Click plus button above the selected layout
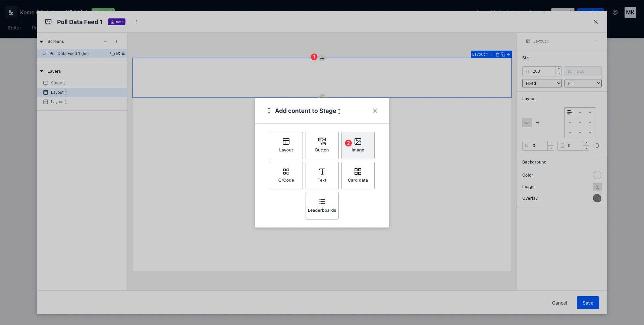 [x=322, y=58]
